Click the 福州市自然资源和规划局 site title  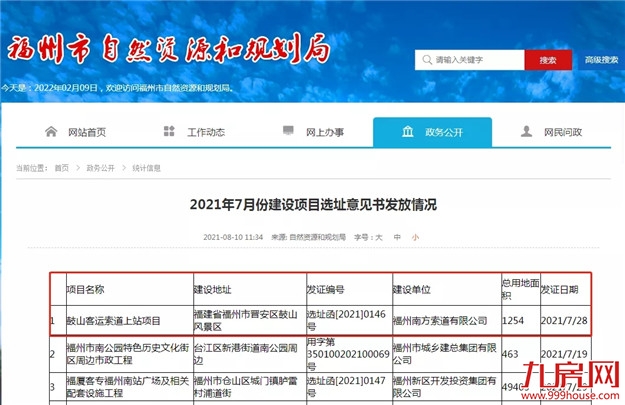(169, 49)
